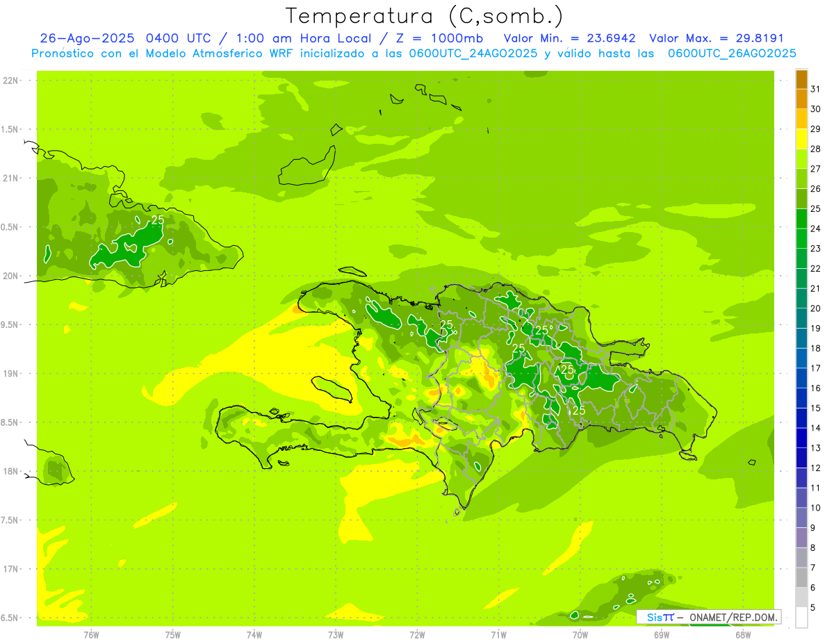Click the '69W' longitude label
Screen dimensions: 834x644
click(662, 635)
